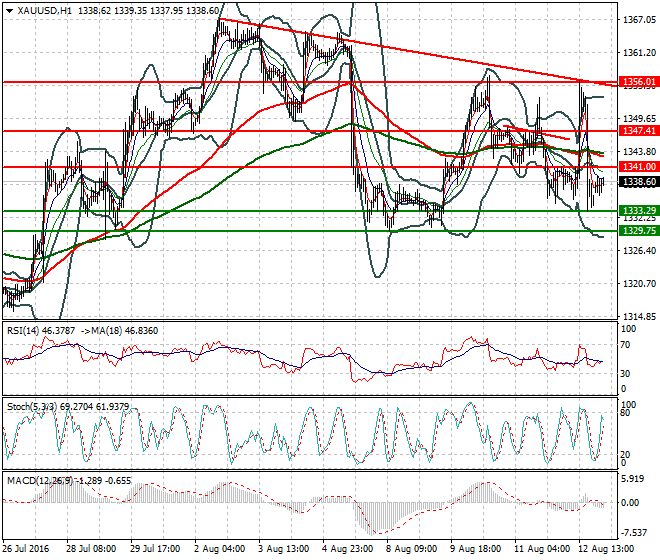The height and width of the screenshot is (560, 660).
Task: Select the green 1333.29 support price label
Action: pos(639,211)
